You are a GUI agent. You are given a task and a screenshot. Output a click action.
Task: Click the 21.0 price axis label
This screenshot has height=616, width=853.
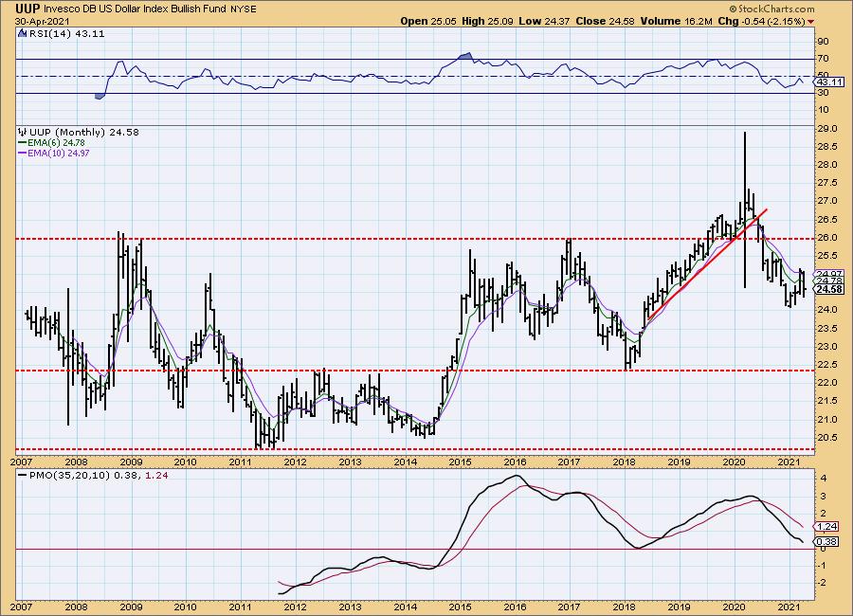tap(826, 419)
